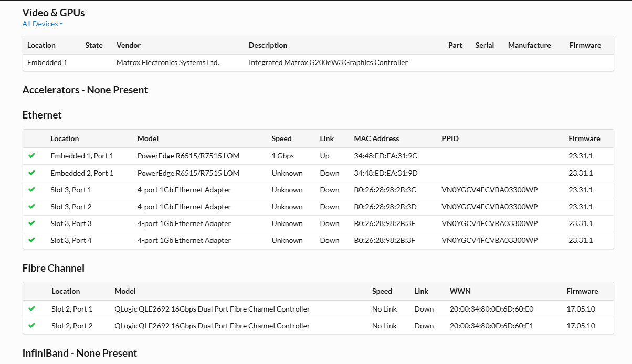Click the State column header
This screenshot has height=364, width=632.
click(x=94, y=45)
